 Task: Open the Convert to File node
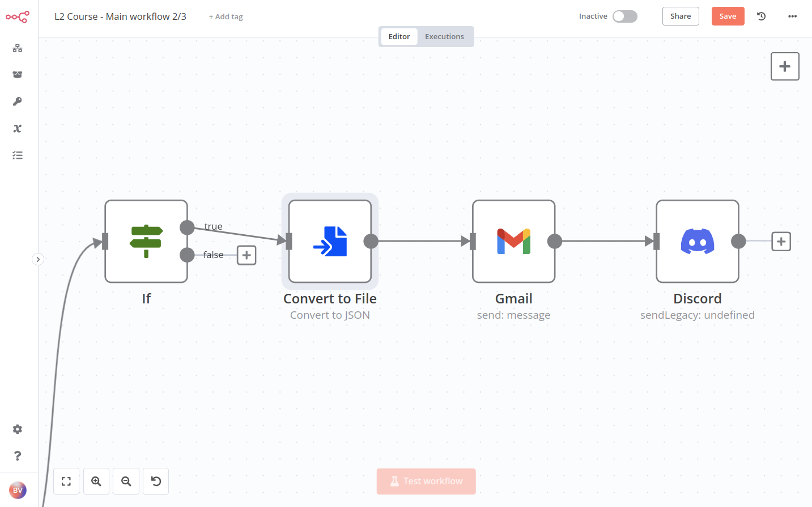tap(330, 240)
